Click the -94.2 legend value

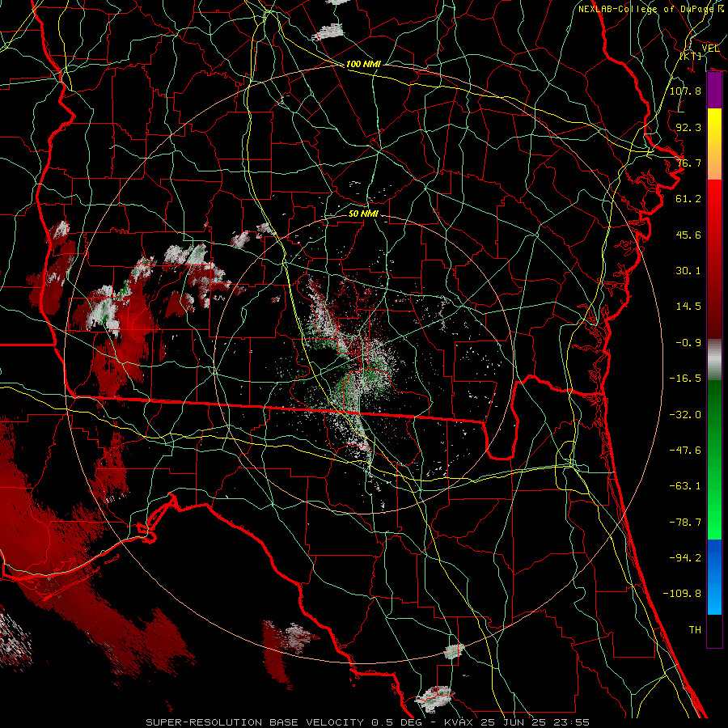tap(685, 558)
